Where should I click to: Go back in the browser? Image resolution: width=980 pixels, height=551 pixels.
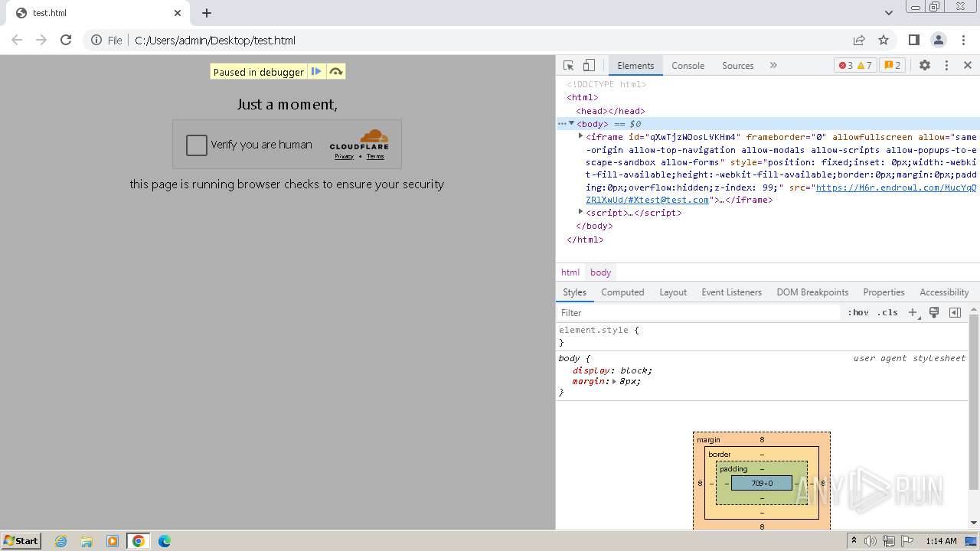click(17, 40)
